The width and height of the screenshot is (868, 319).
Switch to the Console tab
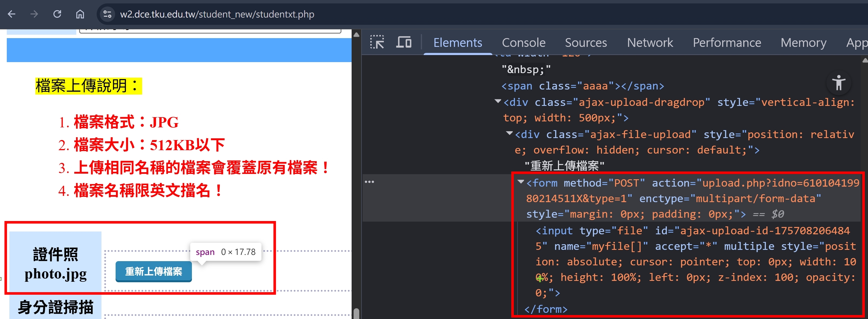click(x=524, y=43)
